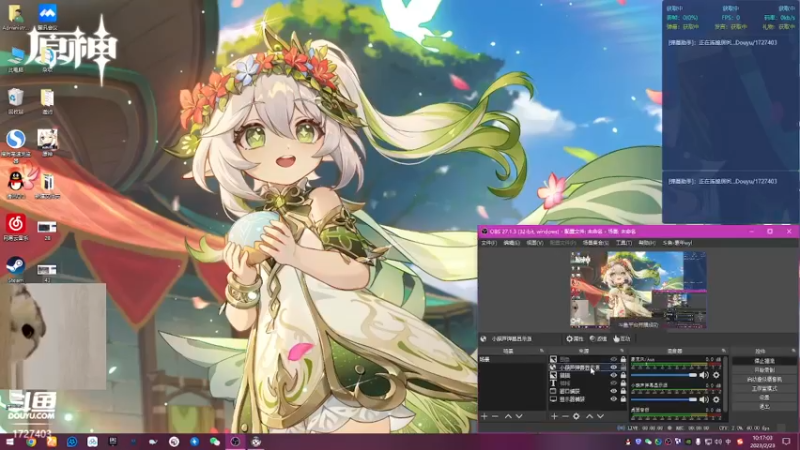Open 原神 game desktop shortcut
This screenshot has height=450, width=800.
(47, 142)
